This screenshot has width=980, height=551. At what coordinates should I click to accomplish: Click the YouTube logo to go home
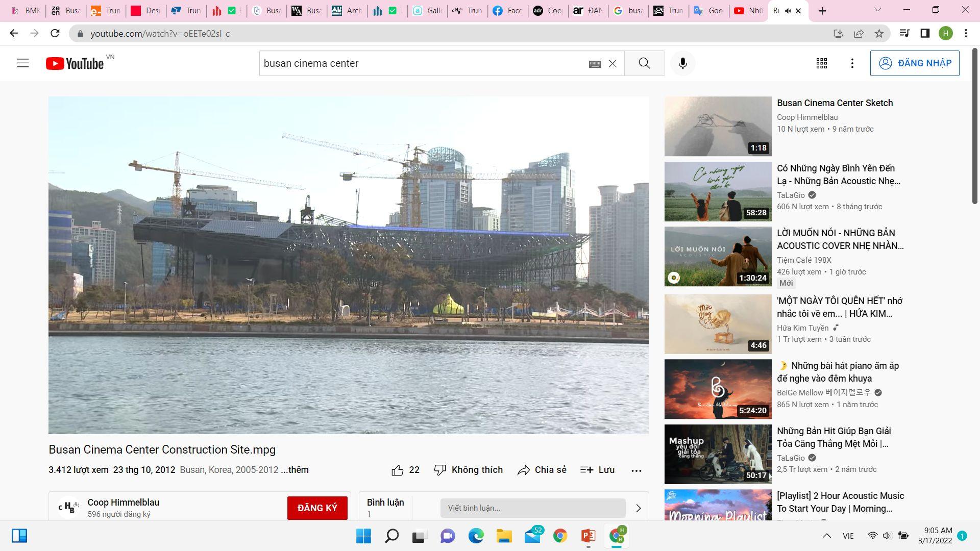point(75,63)
